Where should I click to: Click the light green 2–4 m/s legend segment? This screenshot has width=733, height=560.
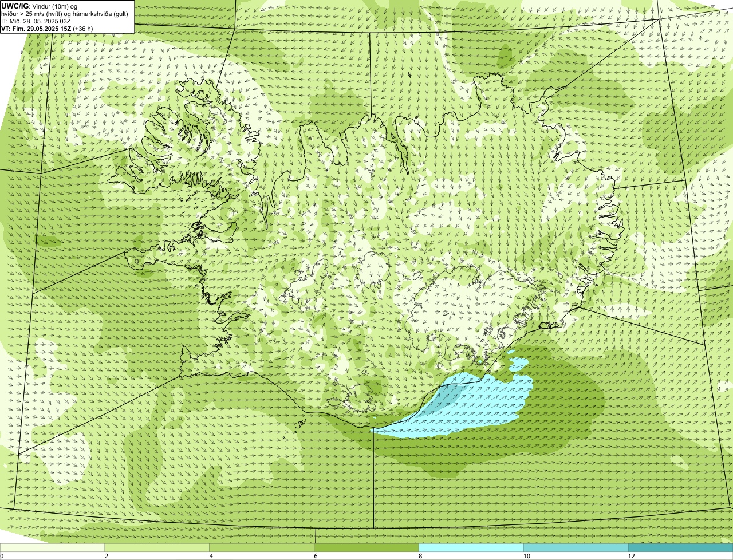coord(157,547)
